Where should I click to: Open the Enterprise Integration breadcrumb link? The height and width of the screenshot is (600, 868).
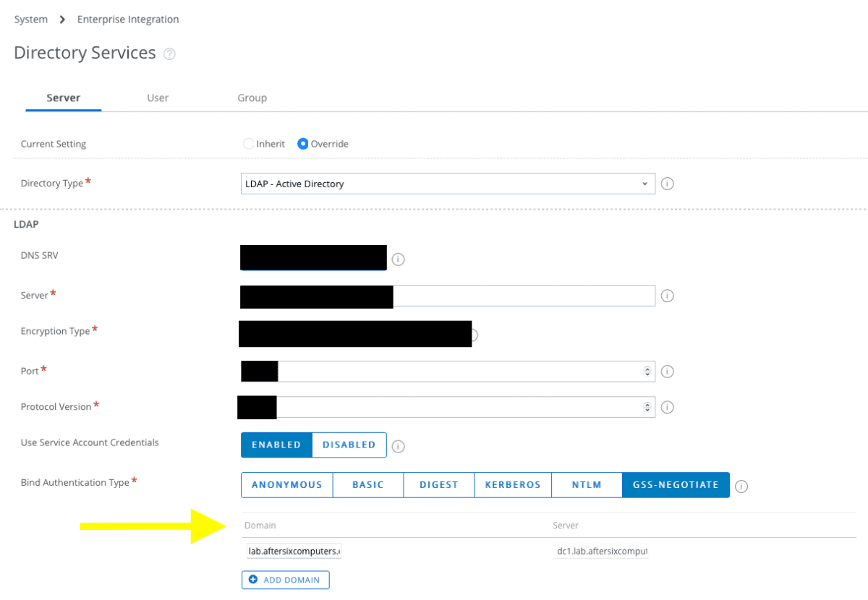[x=127, y=20]
